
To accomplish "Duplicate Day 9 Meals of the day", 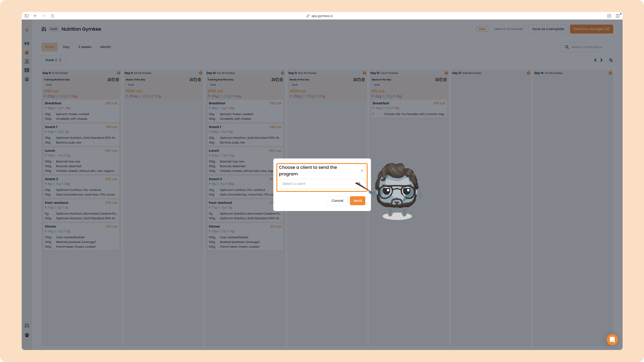I will (195, 79).
